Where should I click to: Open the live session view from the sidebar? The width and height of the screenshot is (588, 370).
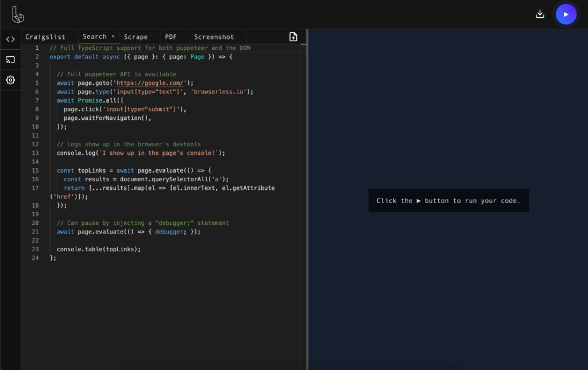pos(10,59)
